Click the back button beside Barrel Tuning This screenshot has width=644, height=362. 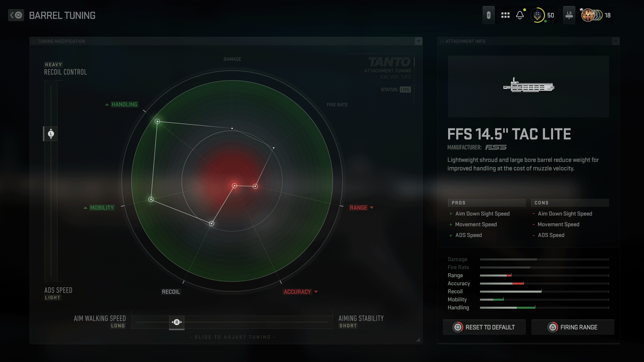16,15
